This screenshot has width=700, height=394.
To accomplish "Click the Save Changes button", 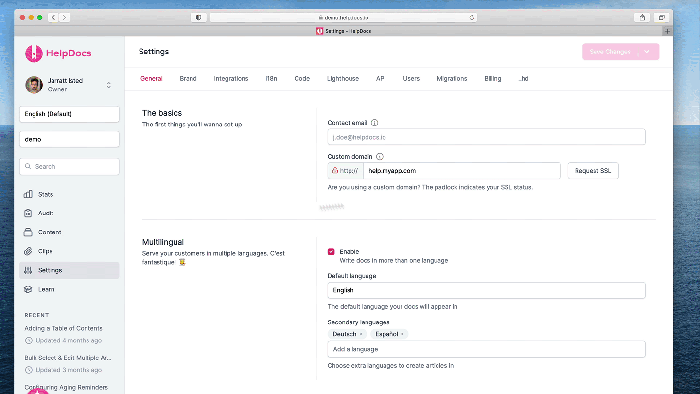I will click(x=610, y=52).
